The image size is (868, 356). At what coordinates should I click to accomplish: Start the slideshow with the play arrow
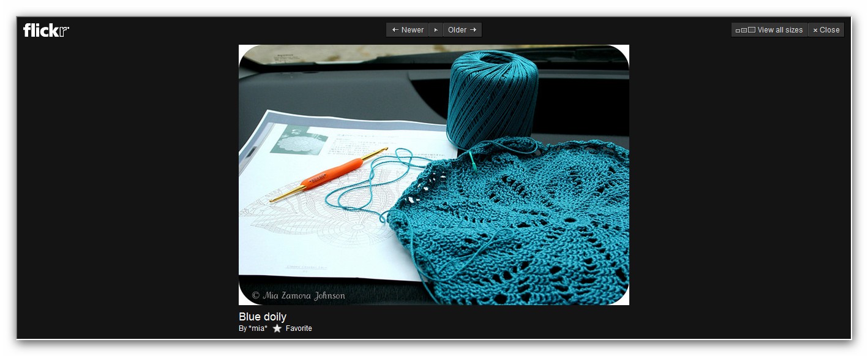(x=436, y=30)
